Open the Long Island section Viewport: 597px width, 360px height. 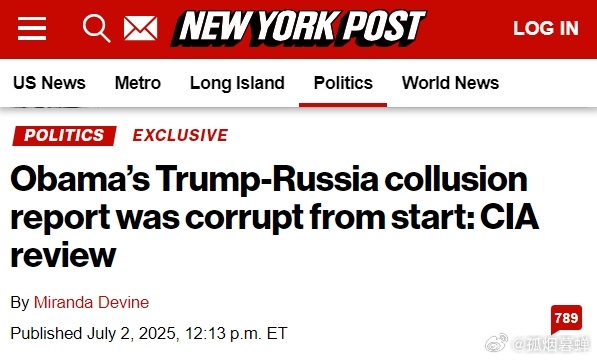[x=237, y=83]
